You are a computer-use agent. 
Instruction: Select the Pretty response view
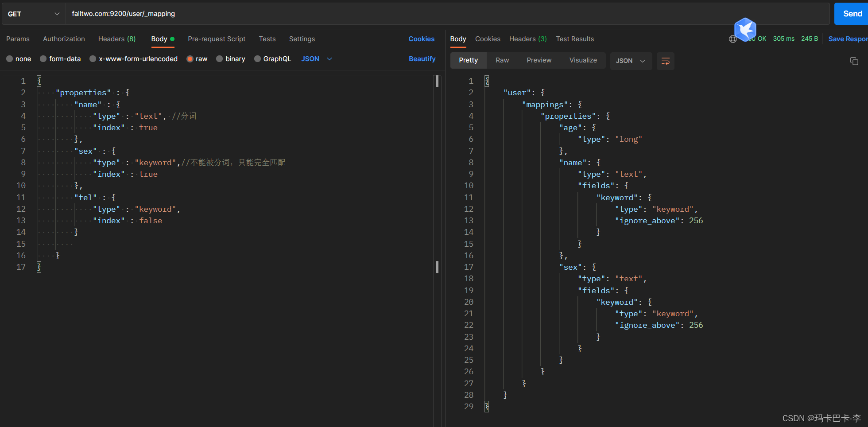(x=468, y=61)
